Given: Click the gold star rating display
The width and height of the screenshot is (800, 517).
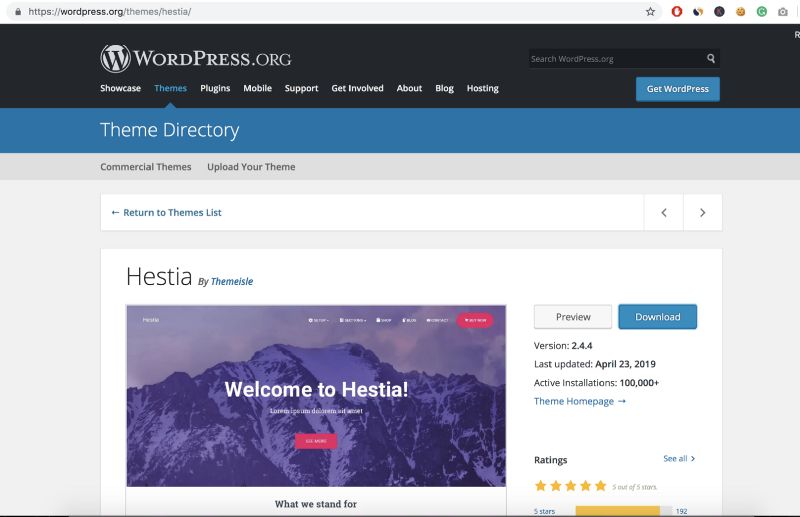Looking at the screenshot, I should (x=570, y=486).
